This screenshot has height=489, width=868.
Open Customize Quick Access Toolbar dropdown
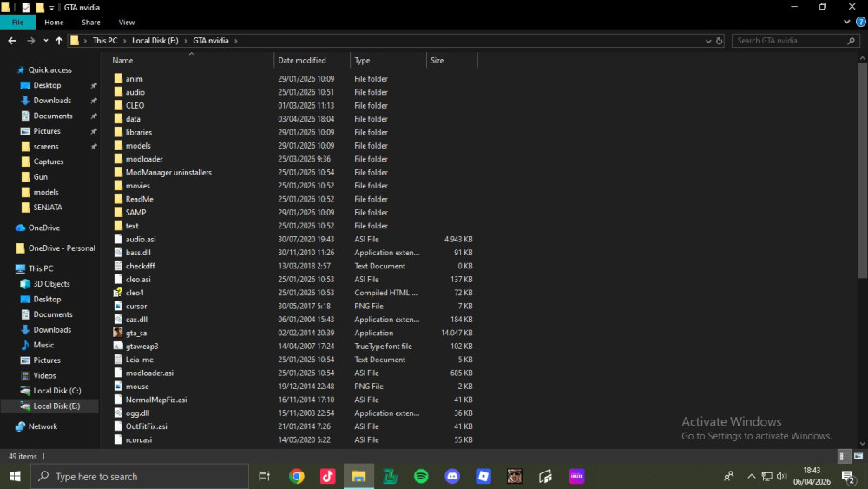(x=51, y=8)
